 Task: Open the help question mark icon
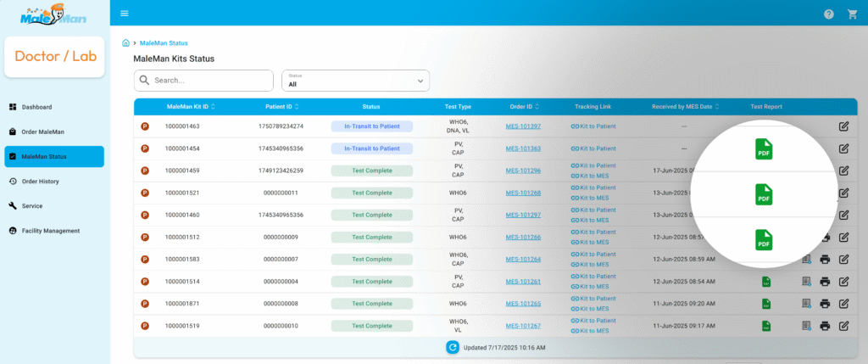[829, 14]
